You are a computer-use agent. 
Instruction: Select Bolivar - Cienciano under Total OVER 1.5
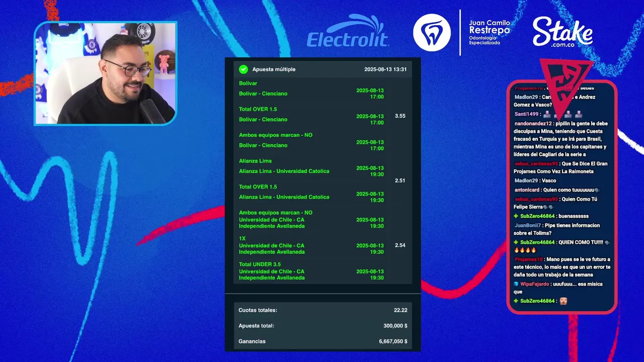[263, 120]
